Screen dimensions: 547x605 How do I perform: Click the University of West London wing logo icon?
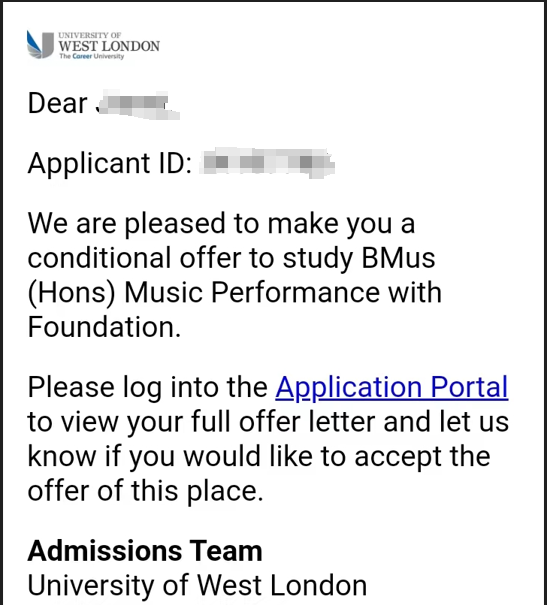(40, 45)
